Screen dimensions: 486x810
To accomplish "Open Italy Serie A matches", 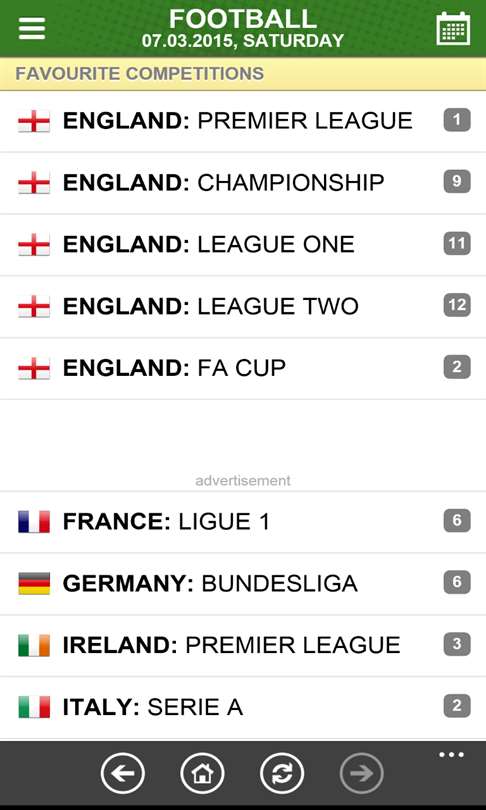I will pos(243,707).
